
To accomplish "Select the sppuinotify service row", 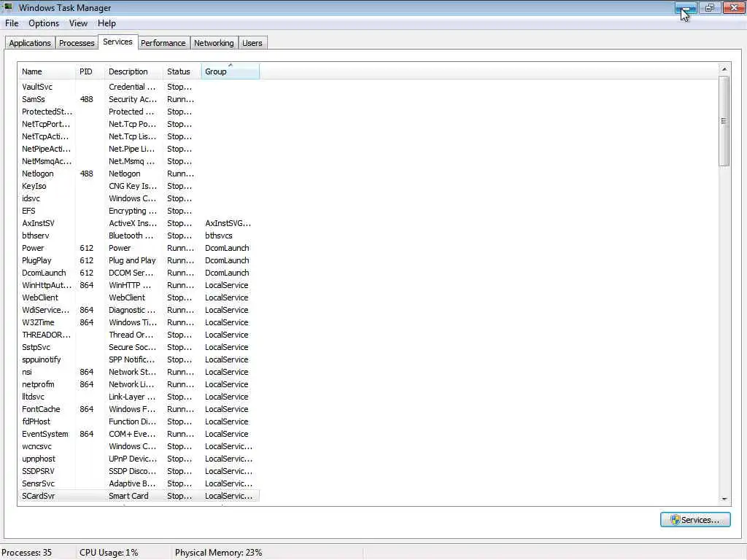I will (139, 359).
